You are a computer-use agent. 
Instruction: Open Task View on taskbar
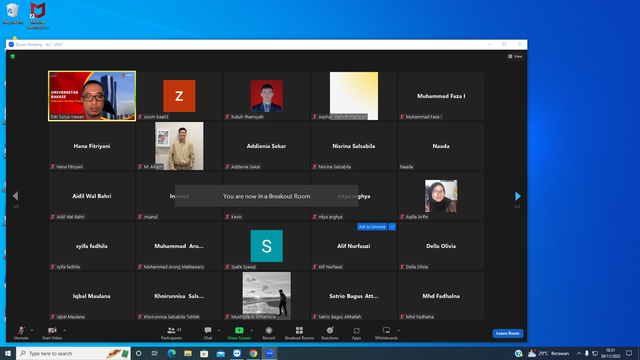pos(155,353)
